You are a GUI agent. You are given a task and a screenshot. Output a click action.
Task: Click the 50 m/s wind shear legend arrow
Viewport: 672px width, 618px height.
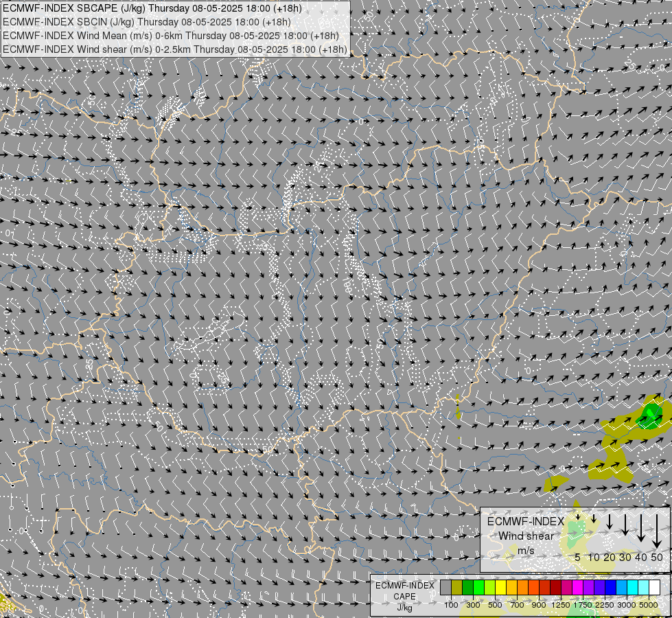657,531
